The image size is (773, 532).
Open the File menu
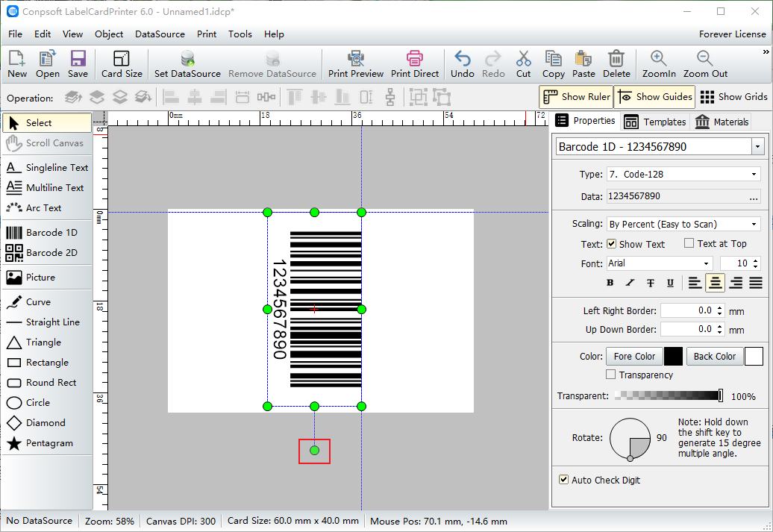click(15, 34)
